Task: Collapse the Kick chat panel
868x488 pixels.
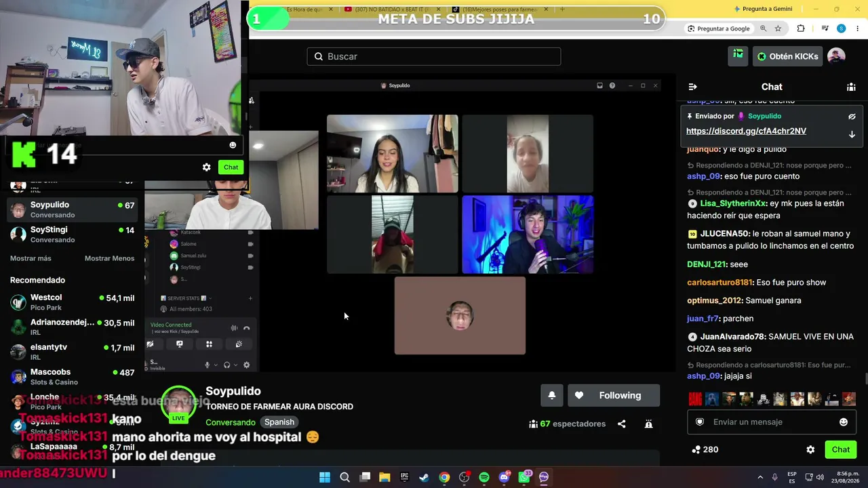Action: [692, 87]
